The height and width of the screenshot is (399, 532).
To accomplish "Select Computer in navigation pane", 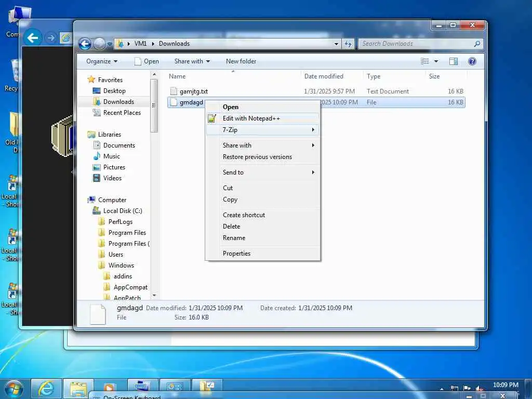I will [112, 200].
